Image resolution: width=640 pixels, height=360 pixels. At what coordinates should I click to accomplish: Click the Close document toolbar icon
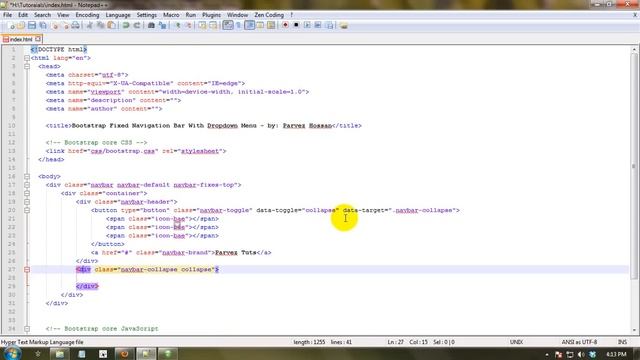(55, 25)
